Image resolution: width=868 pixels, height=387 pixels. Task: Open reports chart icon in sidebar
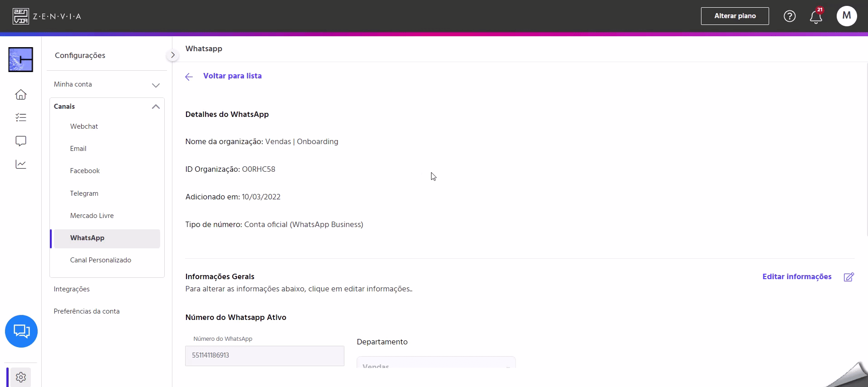(x=21, y=164)
